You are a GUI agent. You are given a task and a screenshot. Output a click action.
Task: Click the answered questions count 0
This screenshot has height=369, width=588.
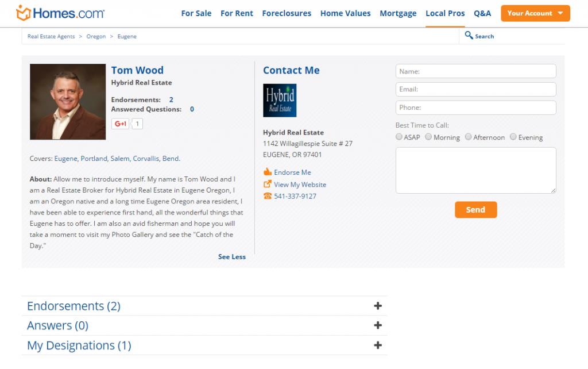click(x=192, y=109)
